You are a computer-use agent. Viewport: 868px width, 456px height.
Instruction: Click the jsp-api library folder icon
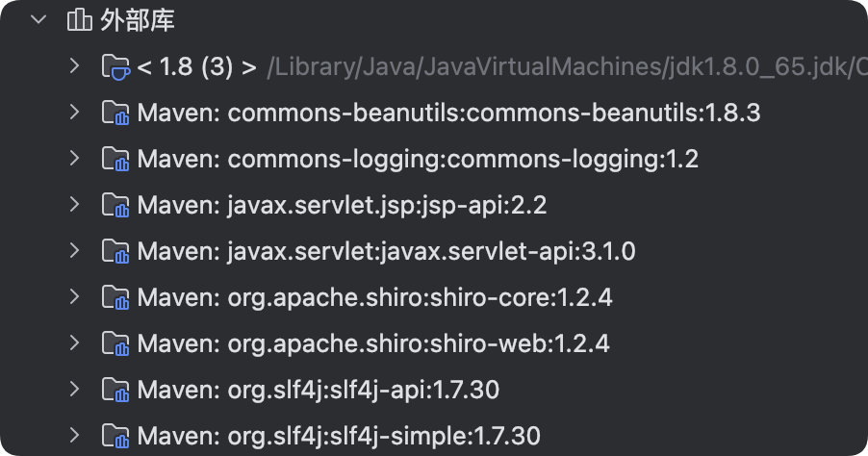115,205
